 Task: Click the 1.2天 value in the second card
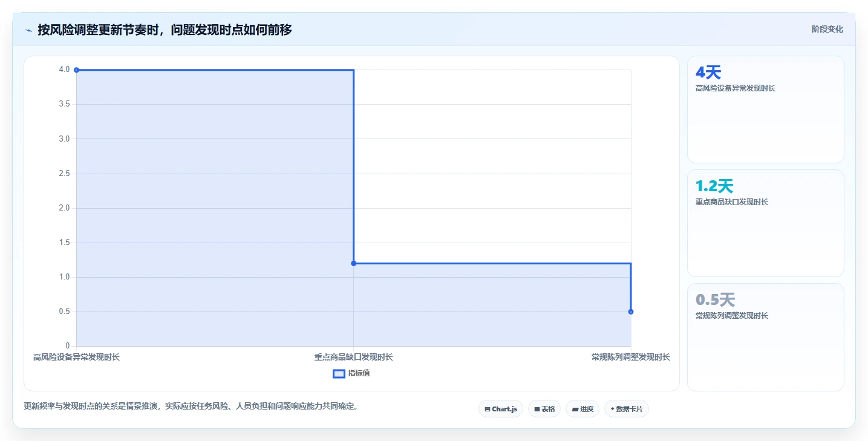pos(714,186)
